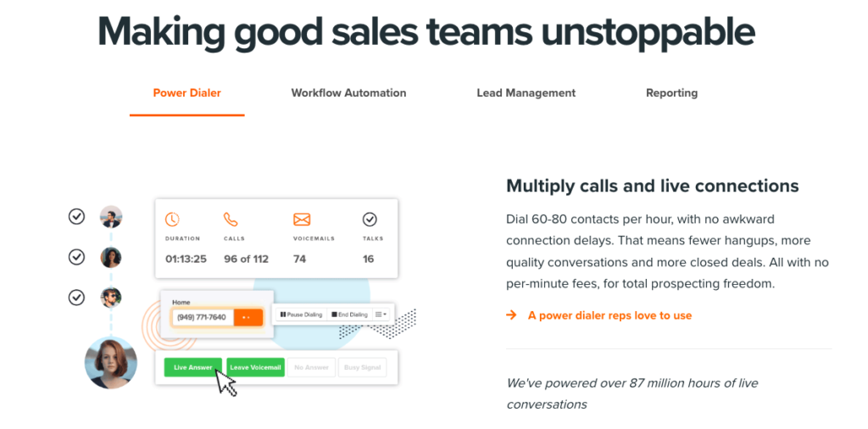Open the list dropdown beside End Dialing
This screenshot has width=868, height=429.
tap(381, 315)
